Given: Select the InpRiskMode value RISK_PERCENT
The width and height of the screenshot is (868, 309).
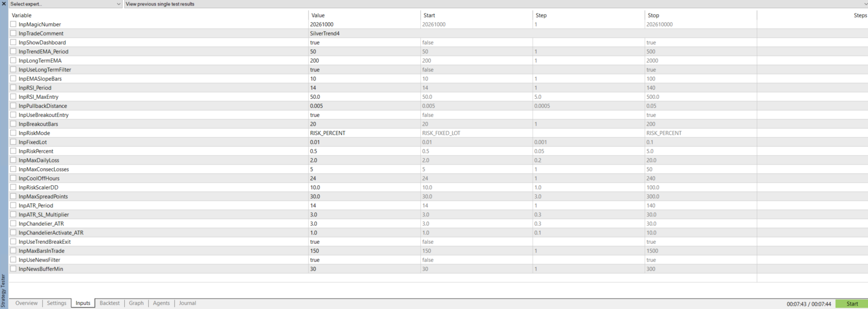Looking at the screenshot, I should 328,133.
